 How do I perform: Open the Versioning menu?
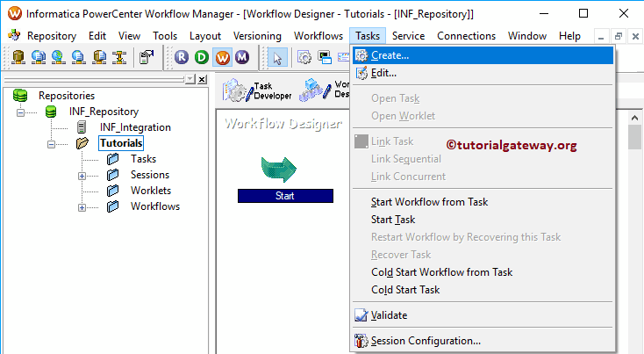click(x=258, y=36)
